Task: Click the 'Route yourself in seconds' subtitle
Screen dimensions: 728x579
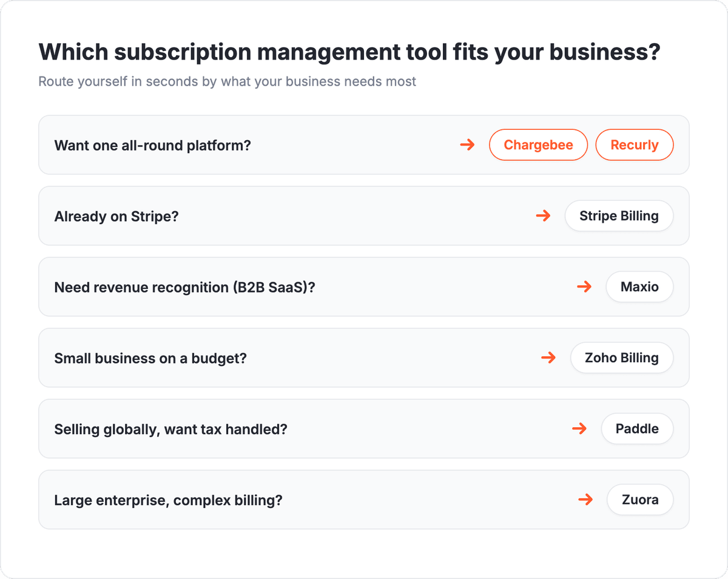Action: tap(227, 81)
